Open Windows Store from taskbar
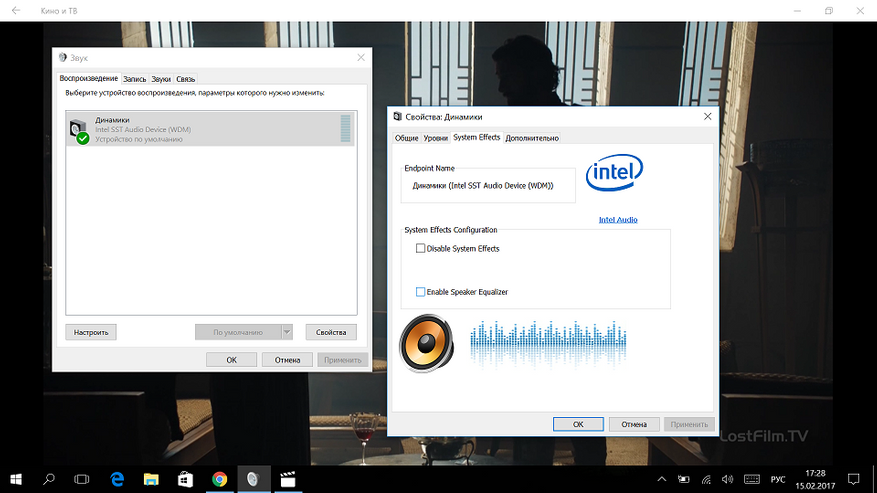Screen dimensions: 877x493 pos(185,480)
